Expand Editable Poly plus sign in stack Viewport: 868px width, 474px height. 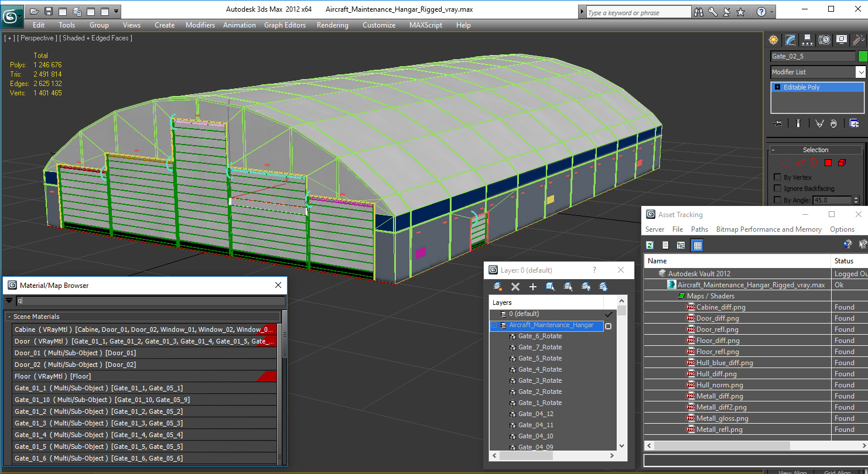777,87
